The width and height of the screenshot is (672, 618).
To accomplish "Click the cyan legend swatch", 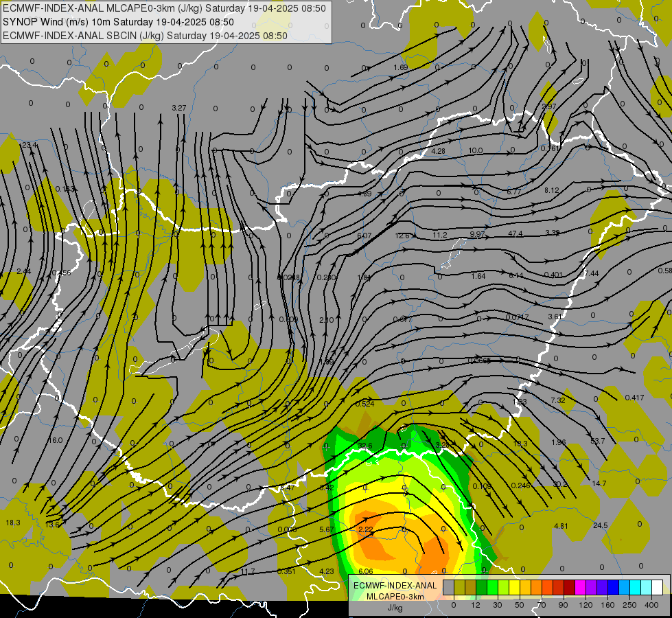I will 635,587.
